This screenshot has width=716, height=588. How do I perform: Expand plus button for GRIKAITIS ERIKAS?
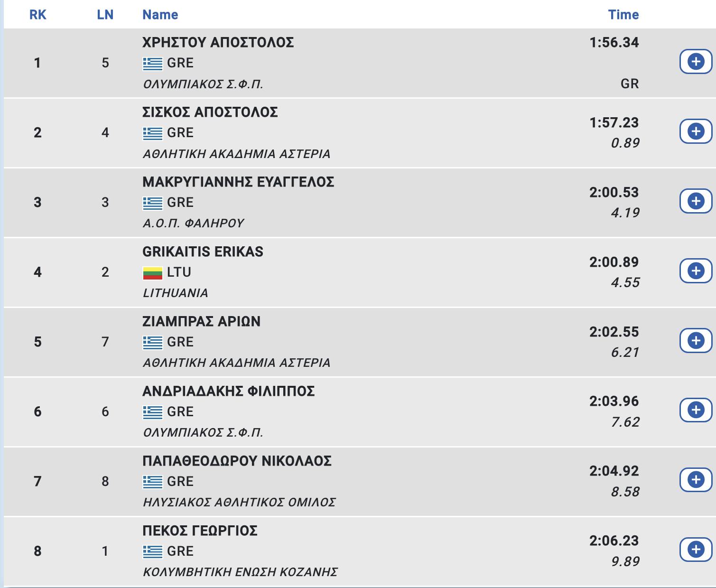point(696,271)
